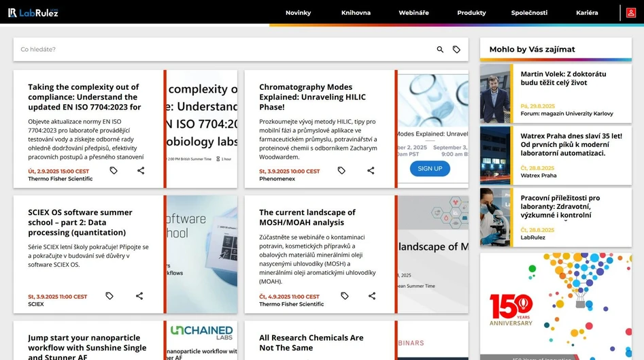Click MOSH/MOAH landscape preview image
This screenshot has height=360, width=644.
(x=433, y=254)
